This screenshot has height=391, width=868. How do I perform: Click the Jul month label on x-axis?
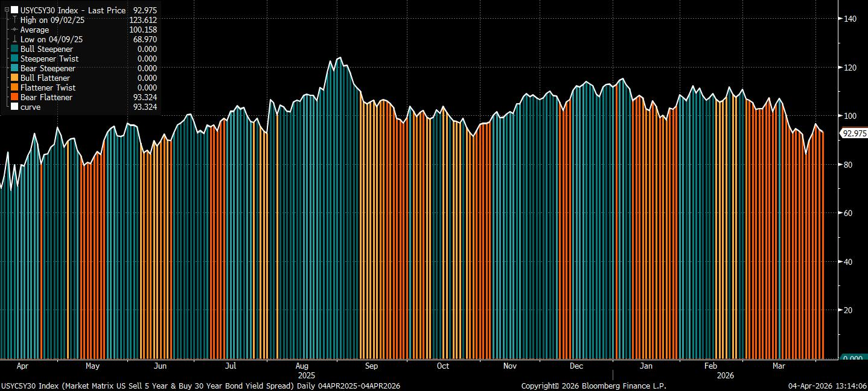click(230, 366)
